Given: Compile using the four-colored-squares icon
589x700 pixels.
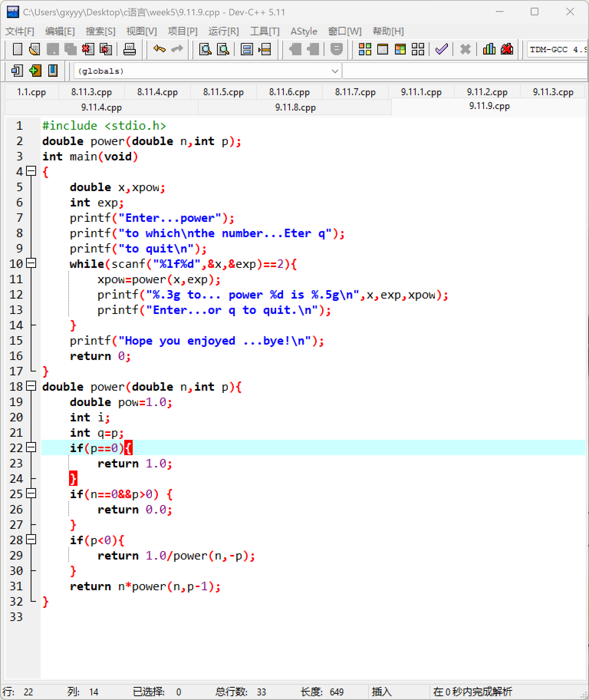Looking at the screenshot, I should [x=365, y=49].
